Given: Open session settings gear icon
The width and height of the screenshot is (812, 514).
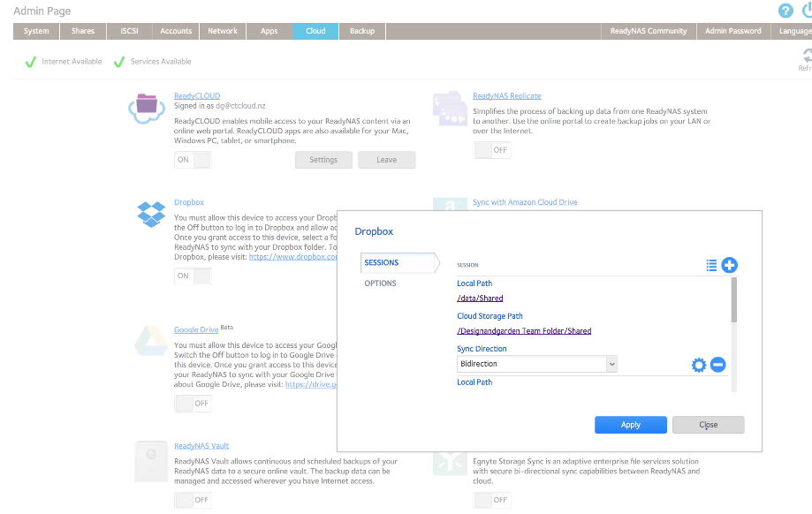Looking at the screenshot, I should (699, 365).
